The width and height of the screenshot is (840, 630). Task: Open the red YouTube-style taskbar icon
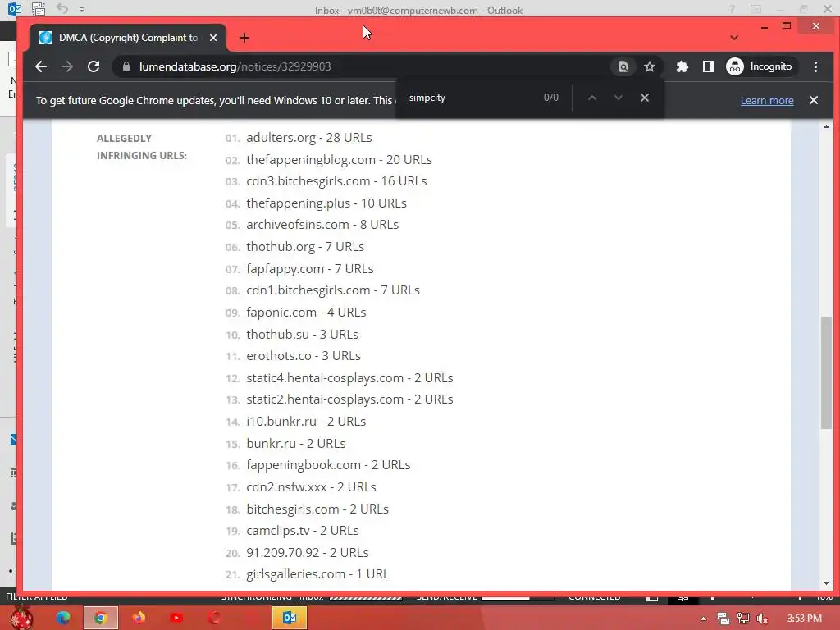pyautogui.click(x=176, y=618)
